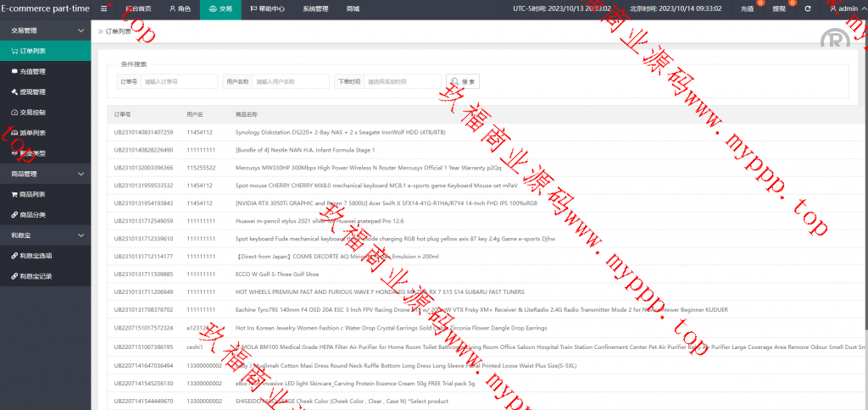Click the 下单时间 date picker field
This screenshot has width=868, height=410.
point(402,81)
